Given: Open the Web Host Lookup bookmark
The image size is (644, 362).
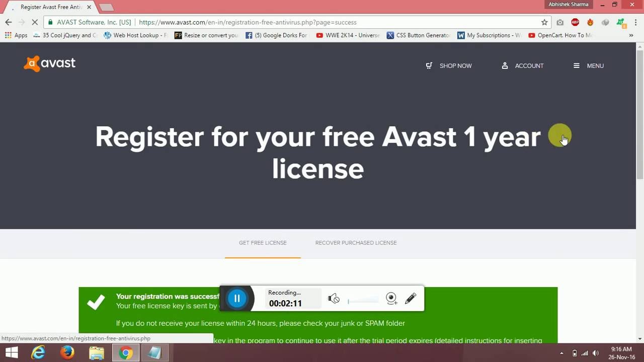Looking at the screenshot, I should 135,35.
